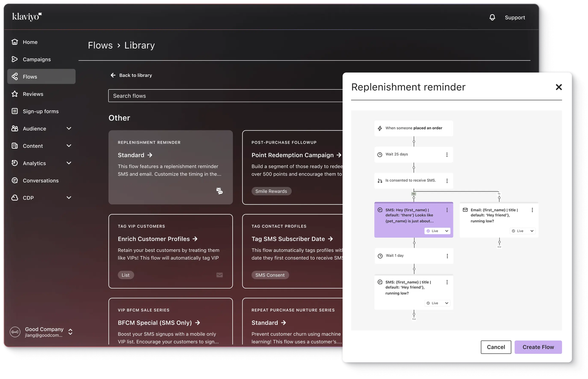Click the Klaviyo logo
Image resolution: width=588 pixels, height=379 pixels.
coord(27,17)
